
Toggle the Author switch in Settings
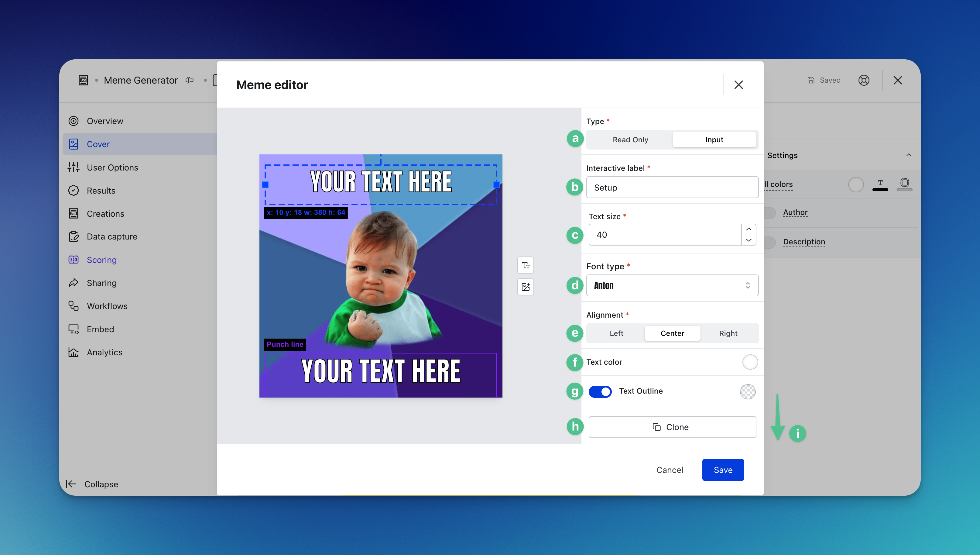pyautogui.click(x=770, y=213)
